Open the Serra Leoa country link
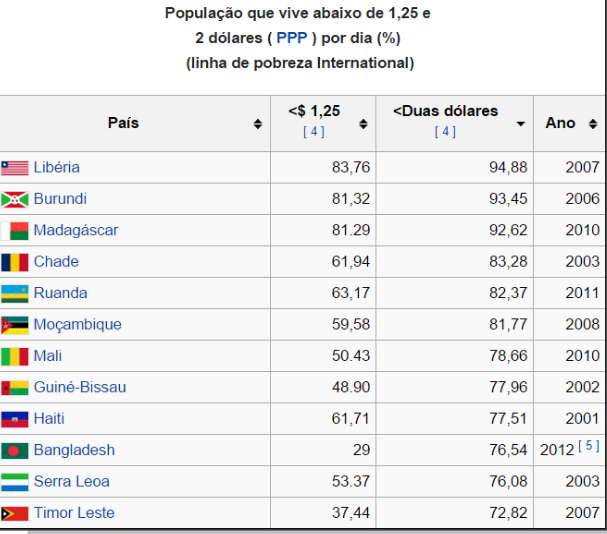Image resolution: width=607 pixels, height=534 pixels. coord(72,481)
